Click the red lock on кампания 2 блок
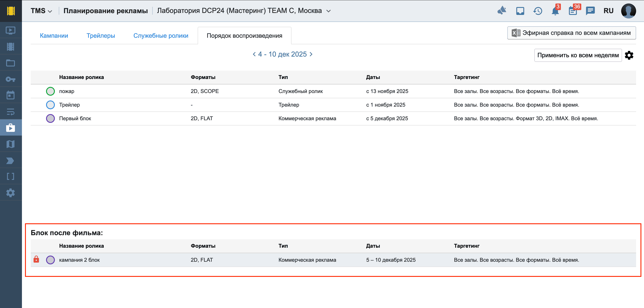 (36, 259)
